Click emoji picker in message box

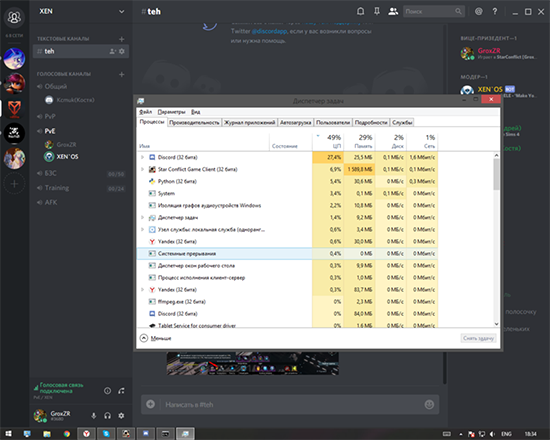coord(429,405)
